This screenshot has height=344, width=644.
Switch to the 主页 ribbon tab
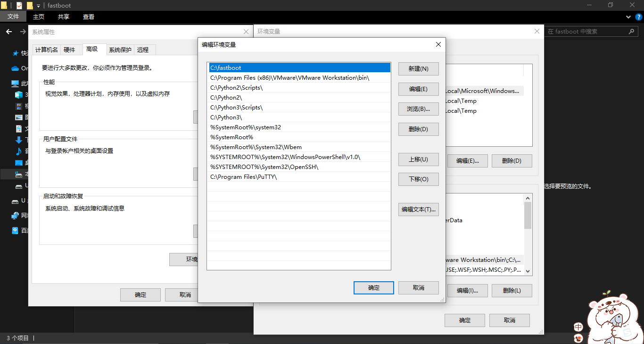(x=39, y=17)
